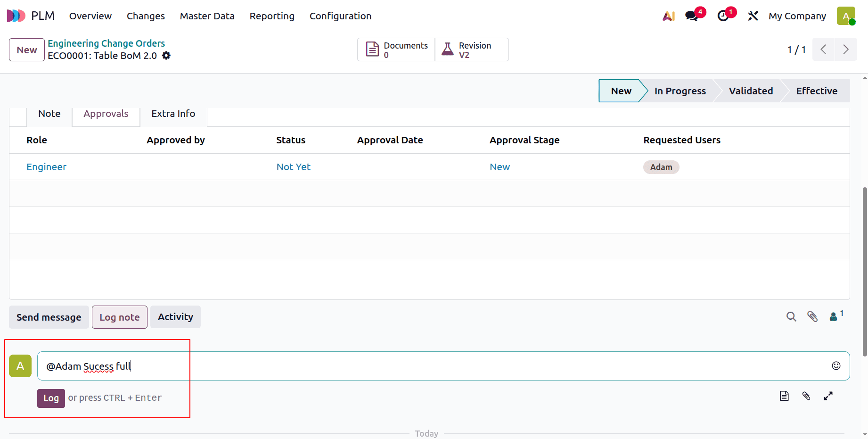This screenshot has width=868, height=439.
Task: Click composer author avatar A
Action: pos(20,366)
